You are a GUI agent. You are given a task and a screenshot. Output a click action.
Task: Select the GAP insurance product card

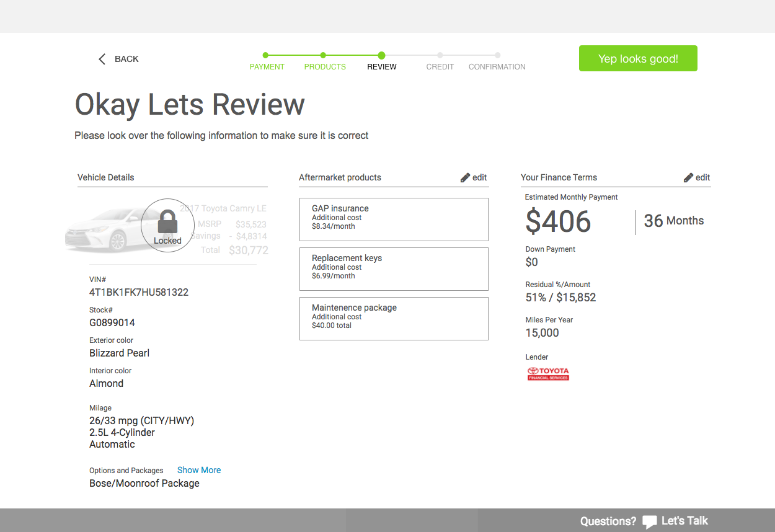click(x=394, y=219)
